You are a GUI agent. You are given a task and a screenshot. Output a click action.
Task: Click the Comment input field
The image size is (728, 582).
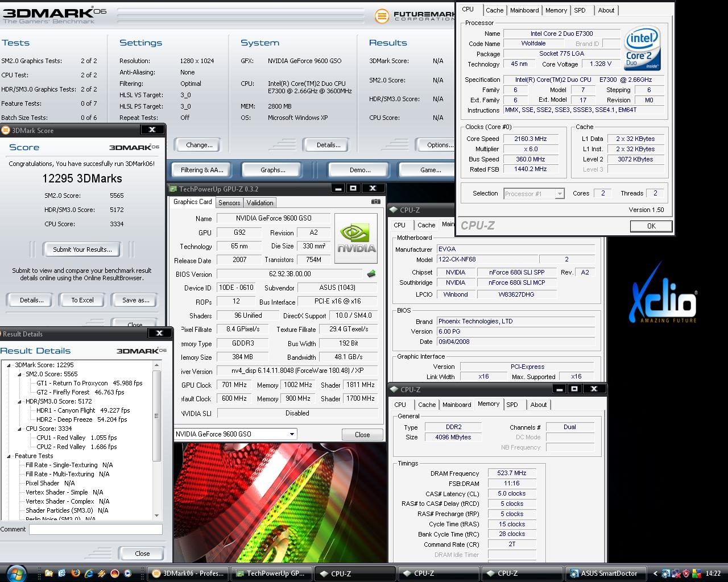click(x=96, y=529)
